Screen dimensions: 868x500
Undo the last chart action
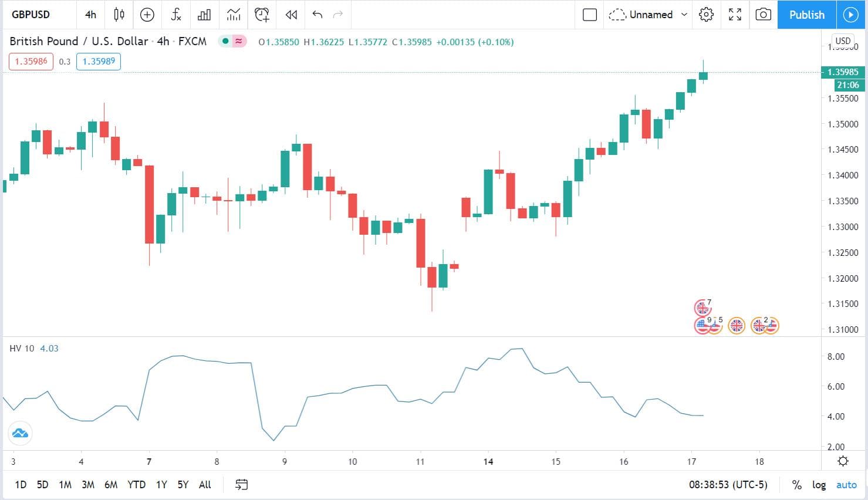tap(318, 15)
